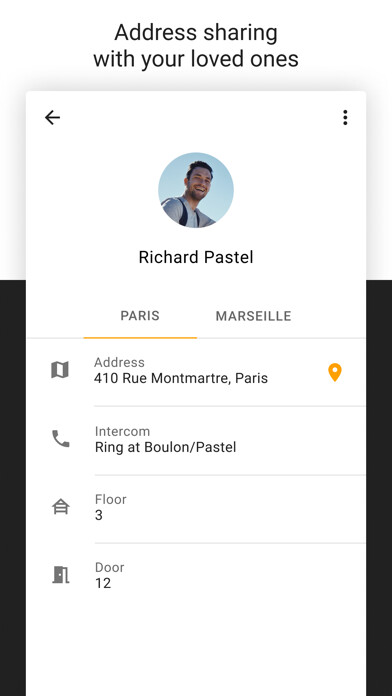The height and width of the screenshot is (696, 392).
Task: Click the Address field label
Action: tap(119, 362)
